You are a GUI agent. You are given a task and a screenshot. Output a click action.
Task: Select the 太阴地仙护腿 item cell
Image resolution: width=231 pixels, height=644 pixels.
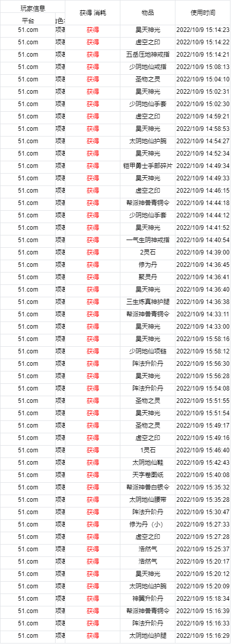(148, 636)
